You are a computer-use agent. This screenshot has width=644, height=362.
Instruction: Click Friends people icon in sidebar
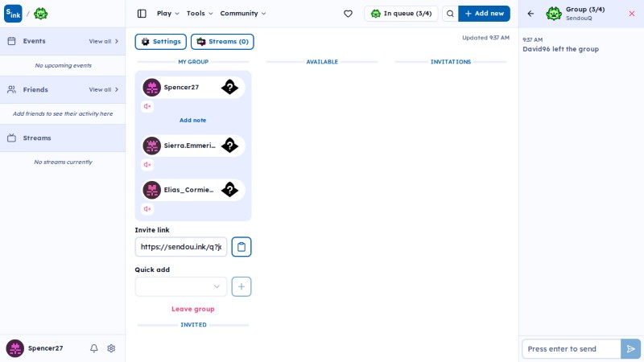tap(11, 89)
